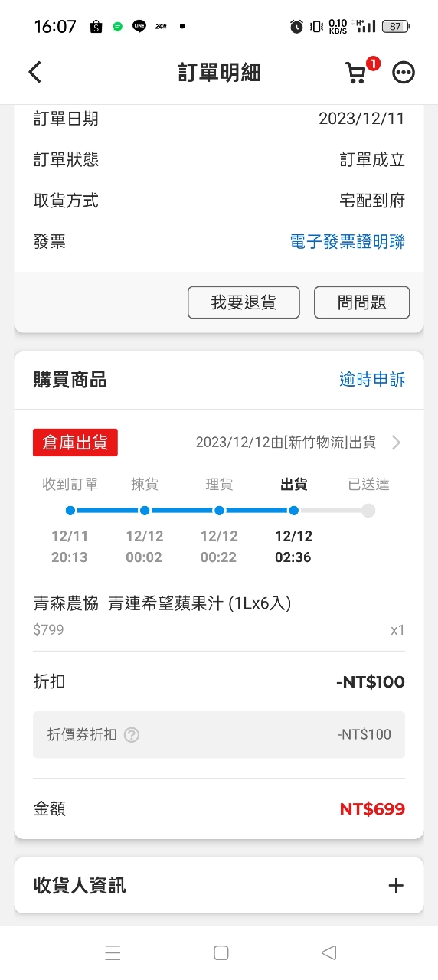Open the 逾時申訴 link
438x980 pixels.
click(372, 380)
